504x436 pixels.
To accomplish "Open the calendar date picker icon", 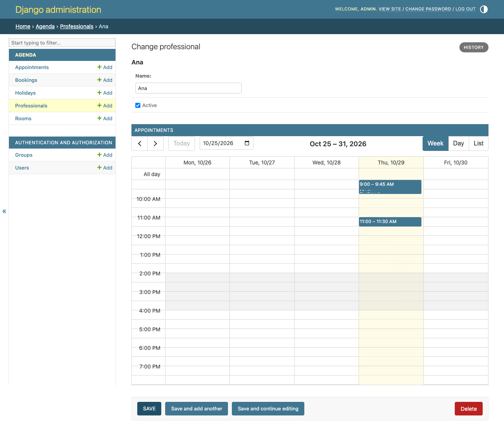I will click(x=247, y=143).
